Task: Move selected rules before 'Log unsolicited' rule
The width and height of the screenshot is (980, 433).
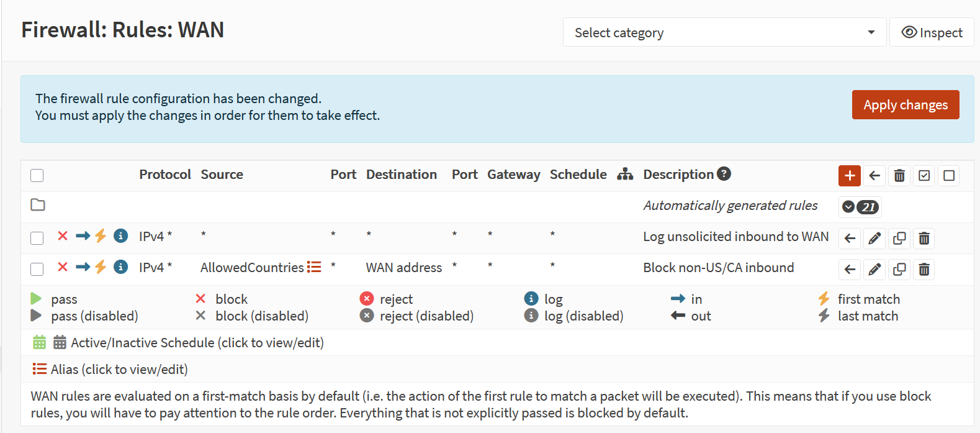Action: (x=850, y=238)
